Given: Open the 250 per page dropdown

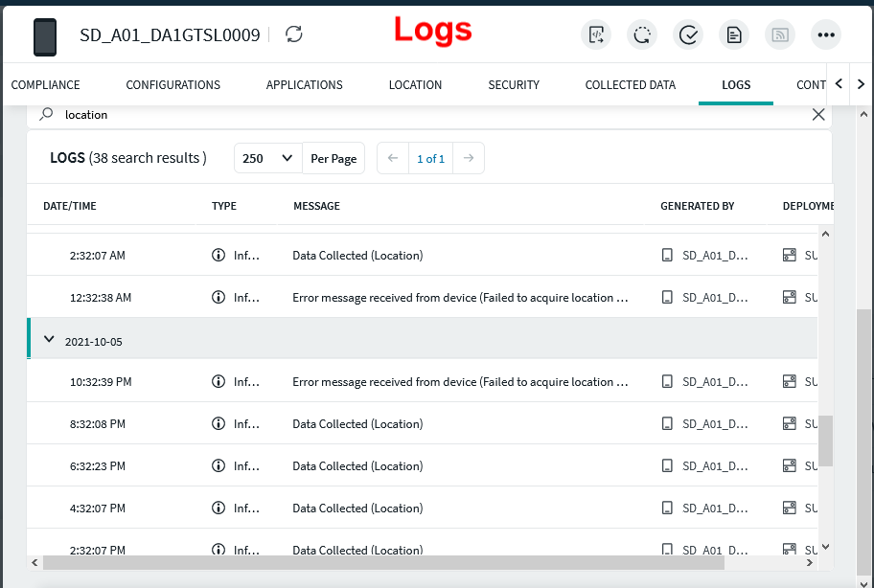Looking at the screenshot, I should [267, 158].
